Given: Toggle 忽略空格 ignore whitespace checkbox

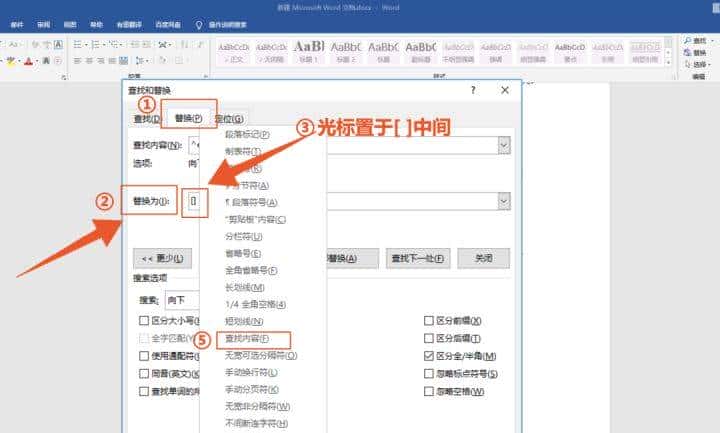Looking at the screenshot, I should pos(428,391).
